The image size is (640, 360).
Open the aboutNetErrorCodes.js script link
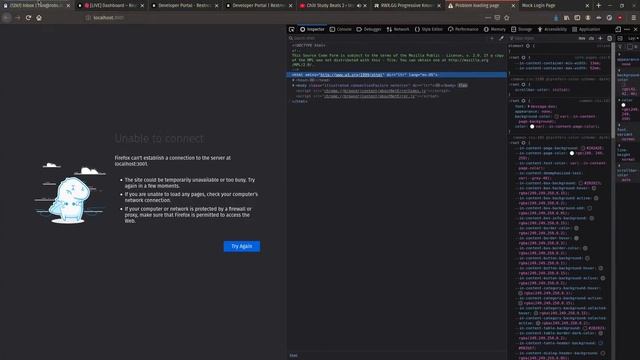(375, 91)
